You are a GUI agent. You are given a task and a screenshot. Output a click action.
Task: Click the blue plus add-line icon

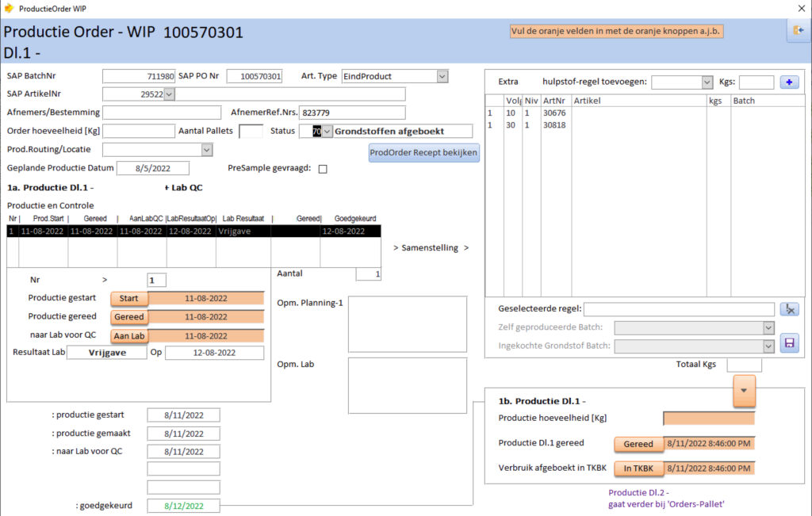click(x=789, y=82)
